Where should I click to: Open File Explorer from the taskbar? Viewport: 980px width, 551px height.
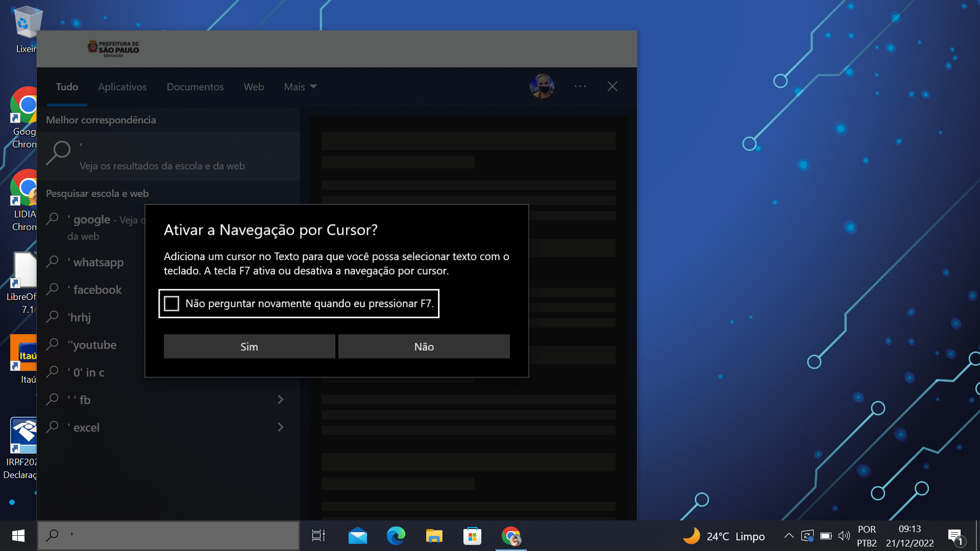pyautogui.click(x=434, y=536)
